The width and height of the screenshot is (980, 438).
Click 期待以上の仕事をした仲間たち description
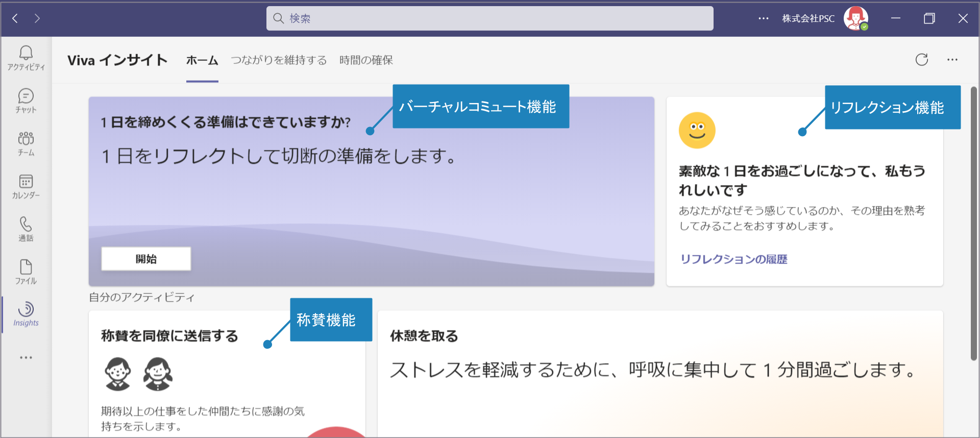(203, 419)
